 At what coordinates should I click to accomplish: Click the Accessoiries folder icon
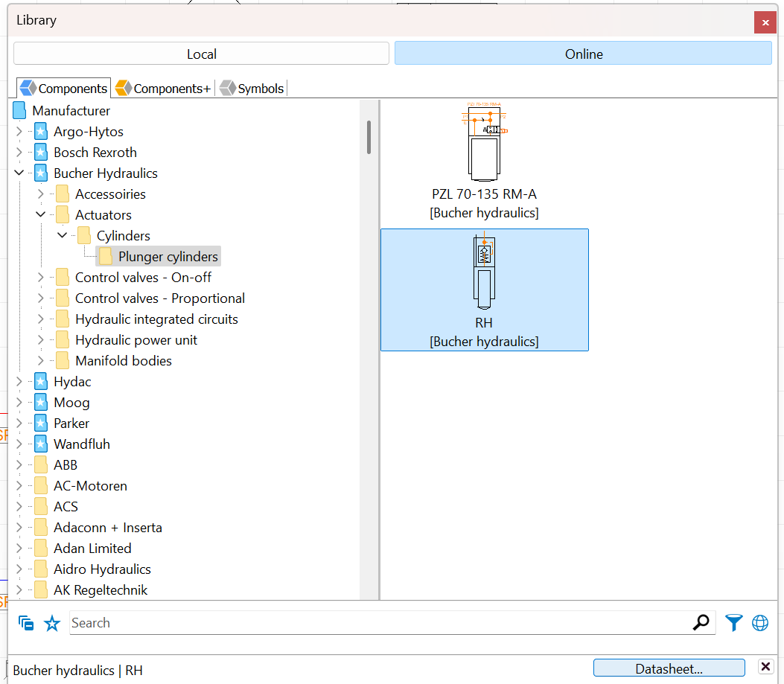pyautogui.click(x=63, y=194)
